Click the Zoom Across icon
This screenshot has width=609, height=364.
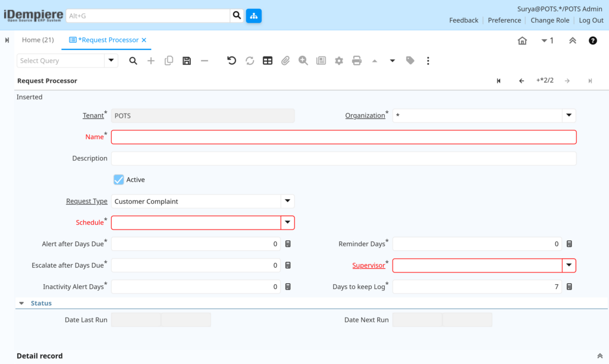(303, 61)
